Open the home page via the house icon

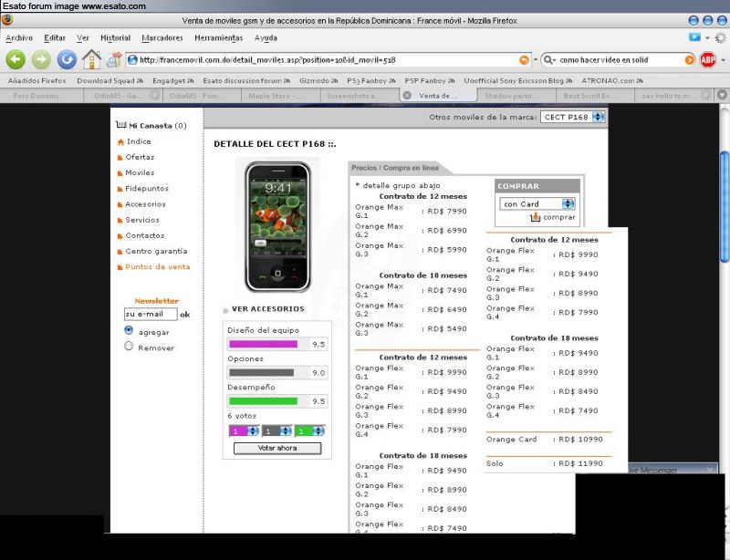click(92, 59)
